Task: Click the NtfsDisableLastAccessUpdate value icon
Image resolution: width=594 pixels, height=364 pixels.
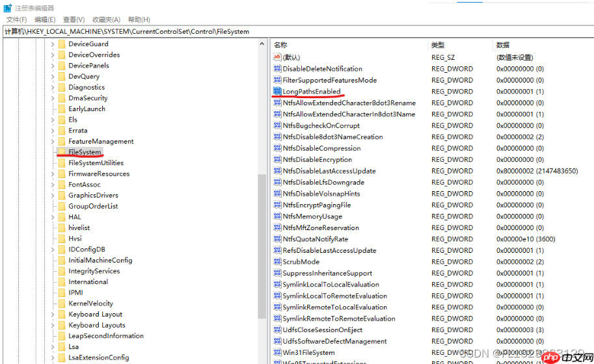Action: coord(277,171)
